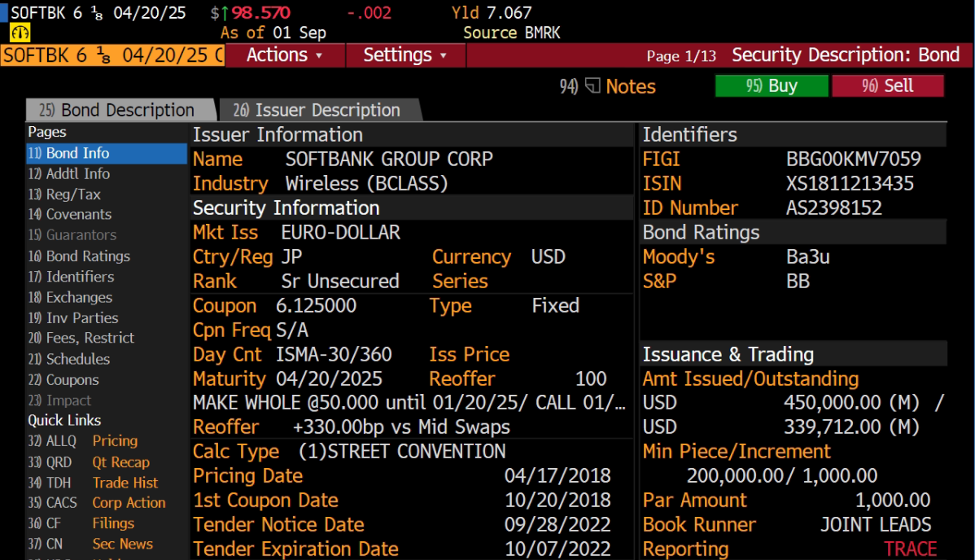Click Rank value Sr Unsecured
Screen dimensions: 975x560
(x=340, y=282)
